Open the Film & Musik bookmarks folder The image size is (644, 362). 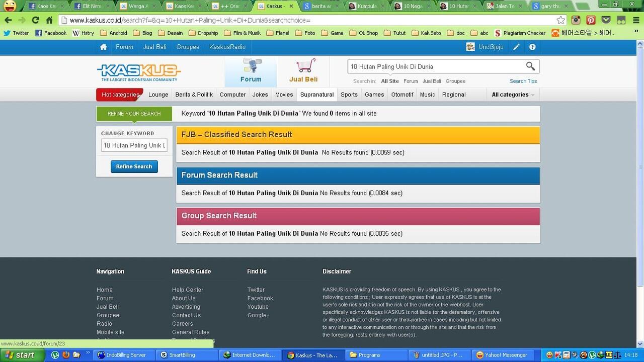coord(242,33)
